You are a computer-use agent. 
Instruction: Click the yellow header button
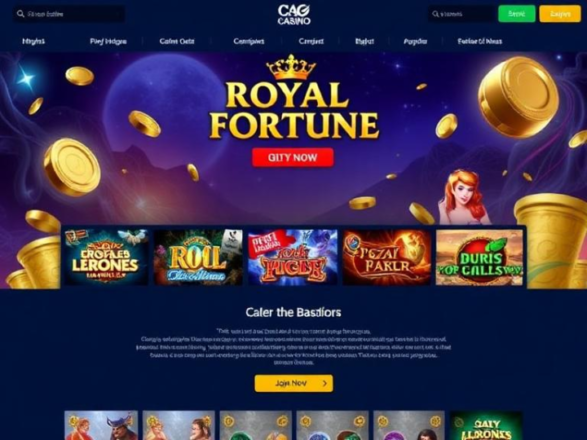[x=560, y=14]
